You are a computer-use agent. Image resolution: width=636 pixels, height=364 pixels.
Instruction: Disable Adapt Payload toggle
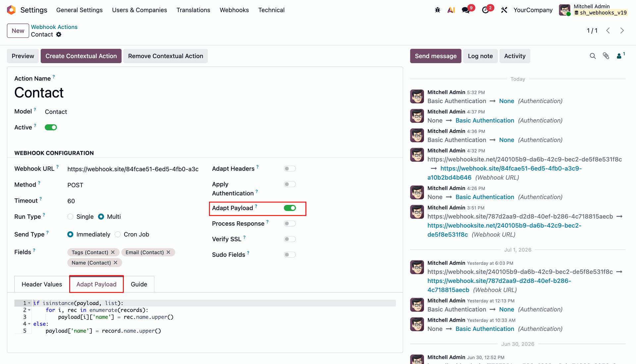290,208
